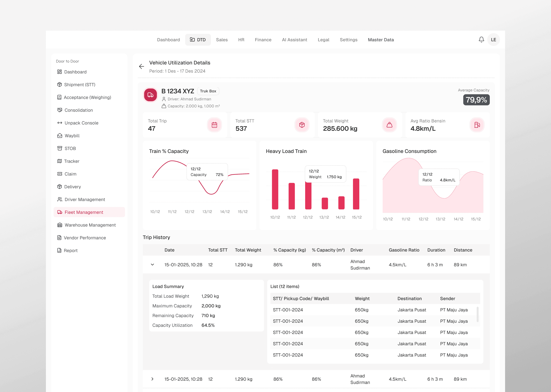
Task: Click the Fleet Management truck icon
Action: click(60, 212)
